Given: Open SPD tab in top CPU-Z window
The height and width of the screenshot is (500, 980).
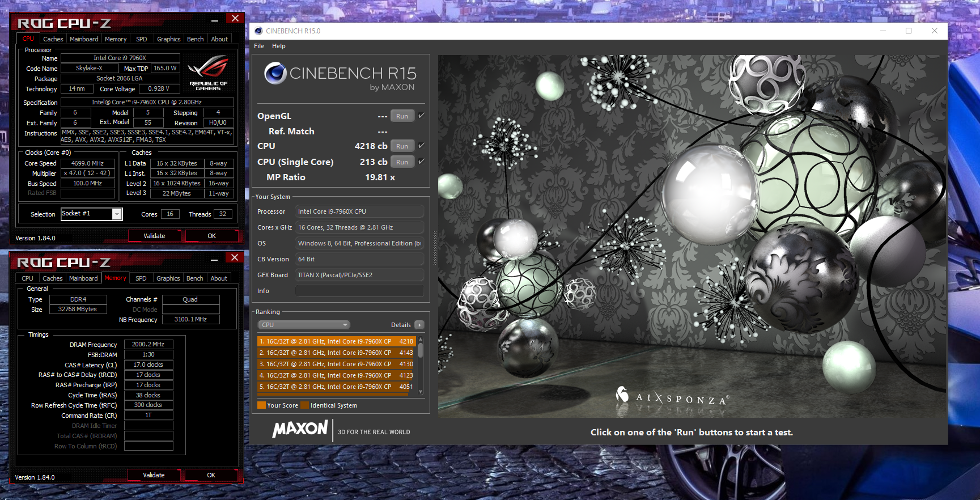Looking at the screenshot, I should tap(142, 39).
